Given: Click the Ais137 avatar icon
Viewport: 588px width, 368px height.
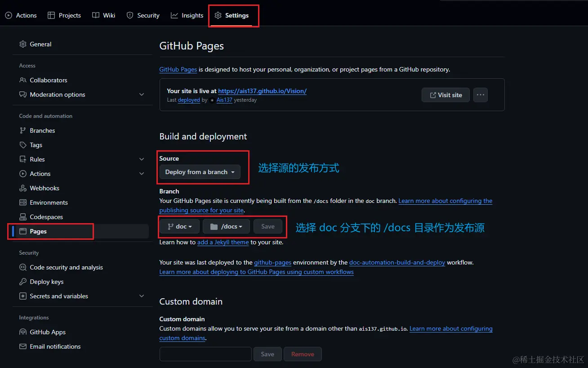Looking at the screenshot, I should point(212,100).
